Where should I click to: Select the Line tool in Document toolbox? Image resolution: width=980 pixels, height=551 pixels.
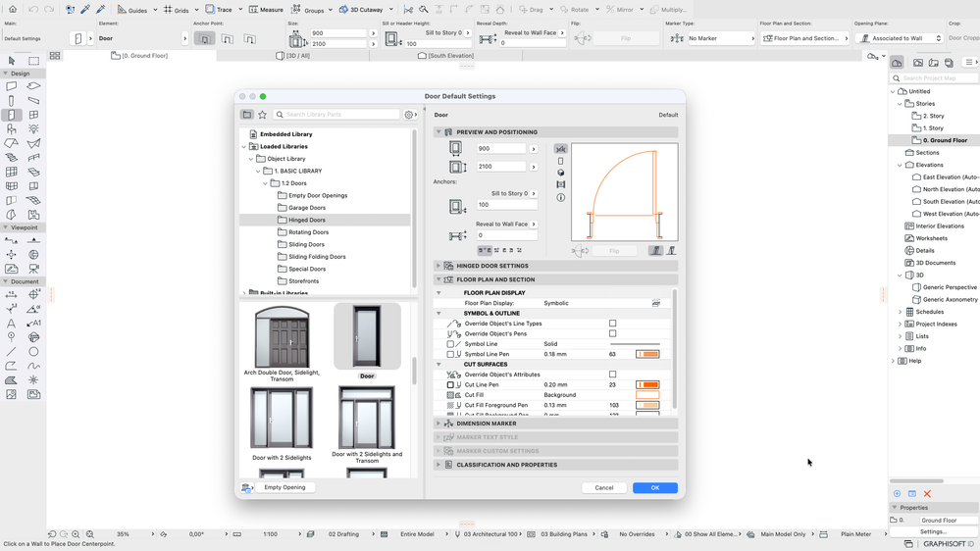(11, 352)
